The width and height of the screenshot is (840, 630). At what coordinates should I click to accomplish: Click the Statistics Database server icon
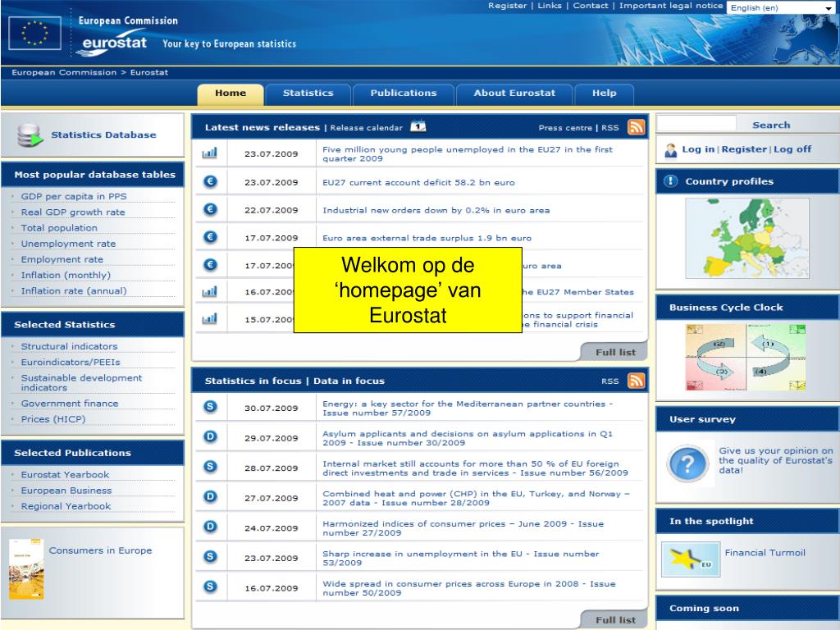coord(29,135)
